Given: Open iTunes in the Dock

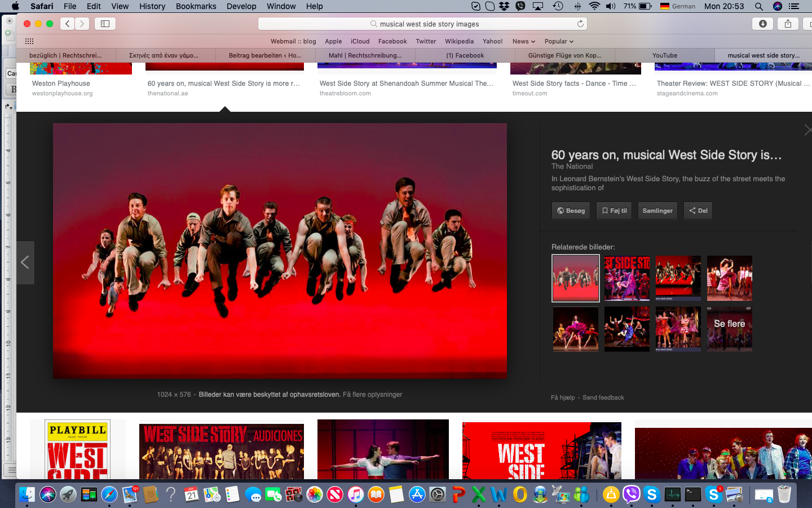Looking at the screenshot, I should point(355,494).
